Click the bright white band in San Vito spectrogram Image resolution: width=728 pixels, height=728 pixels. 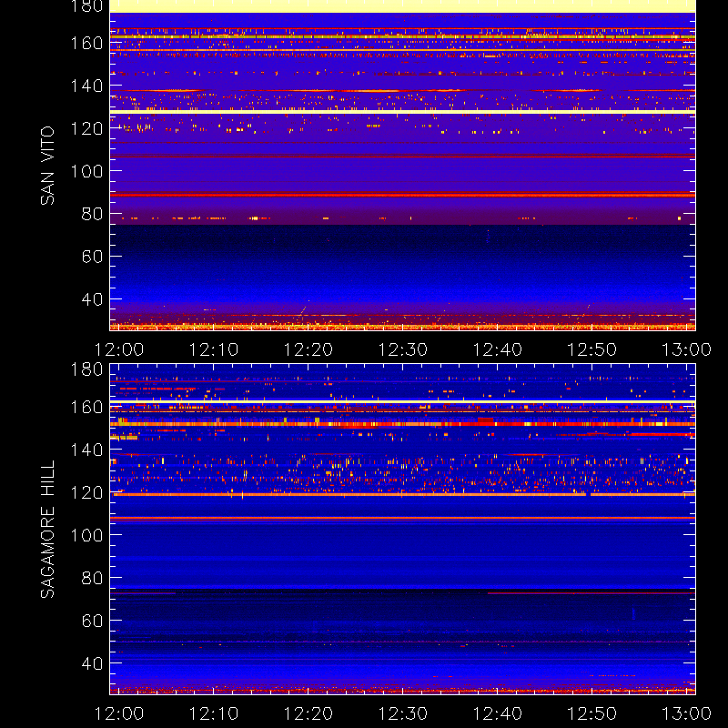[402, 112]
